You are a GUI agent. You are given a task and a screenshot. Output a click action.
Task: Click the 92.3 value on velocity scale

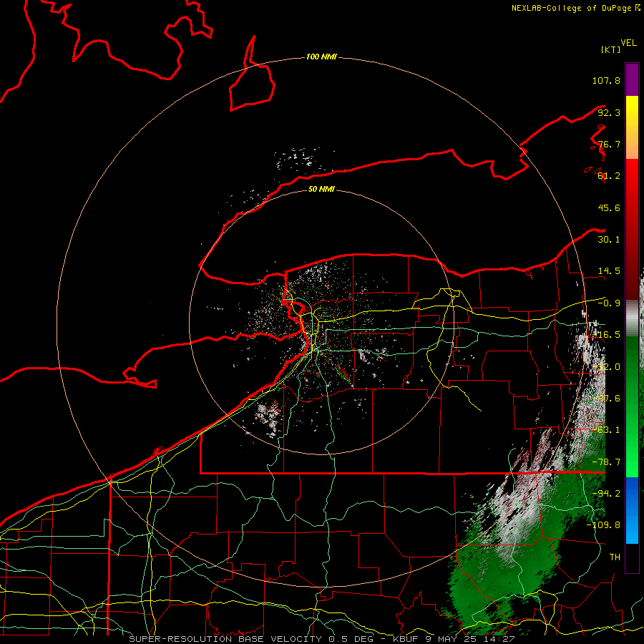pos(609,112)
